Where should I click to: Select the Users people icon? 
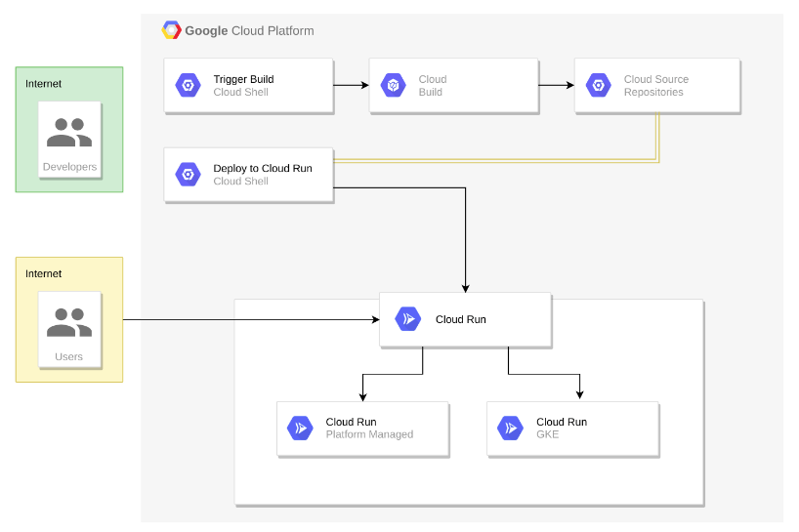pyautogui.click(x=69, y=322)
